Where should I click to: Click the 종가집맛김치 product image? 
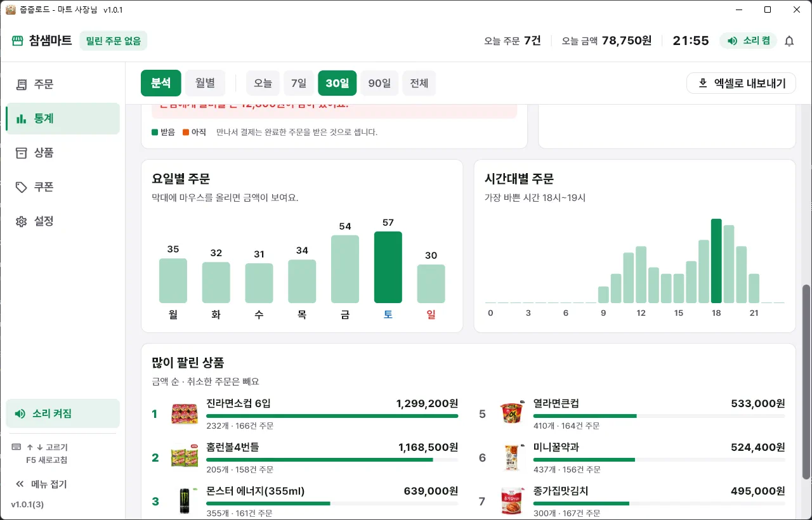[x=512, y=501]
